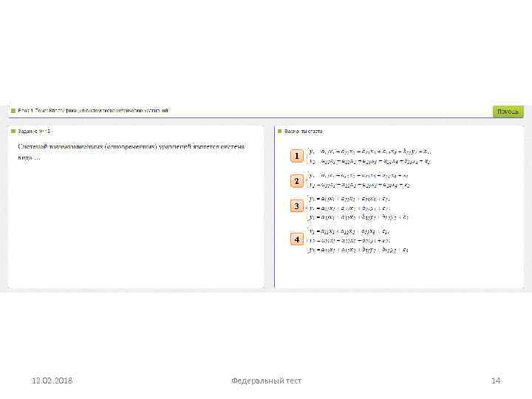The height and width of the screenshot is (399, 532).
Task: Click the equation system next to option 2
Action: 359,180
